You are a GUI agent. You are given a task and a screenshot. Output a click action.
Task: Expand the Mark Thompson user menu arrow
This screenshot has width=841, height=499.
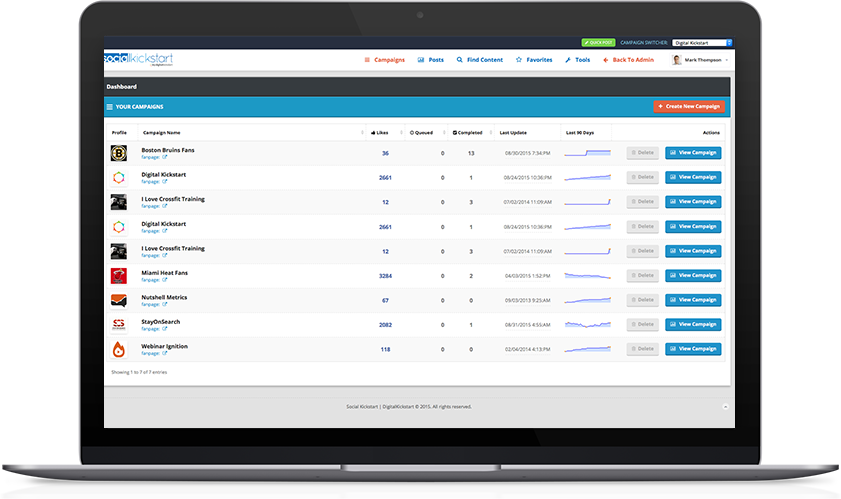727,60
